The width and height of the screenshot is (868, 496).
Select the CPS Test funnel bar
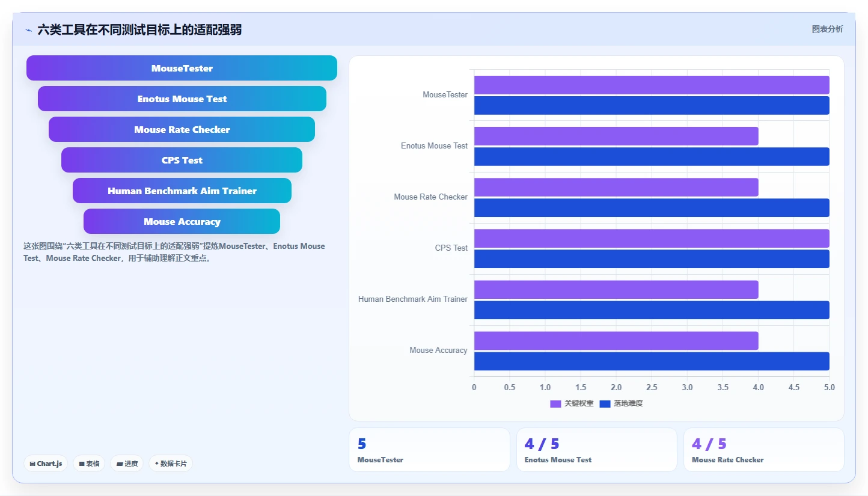182,160
